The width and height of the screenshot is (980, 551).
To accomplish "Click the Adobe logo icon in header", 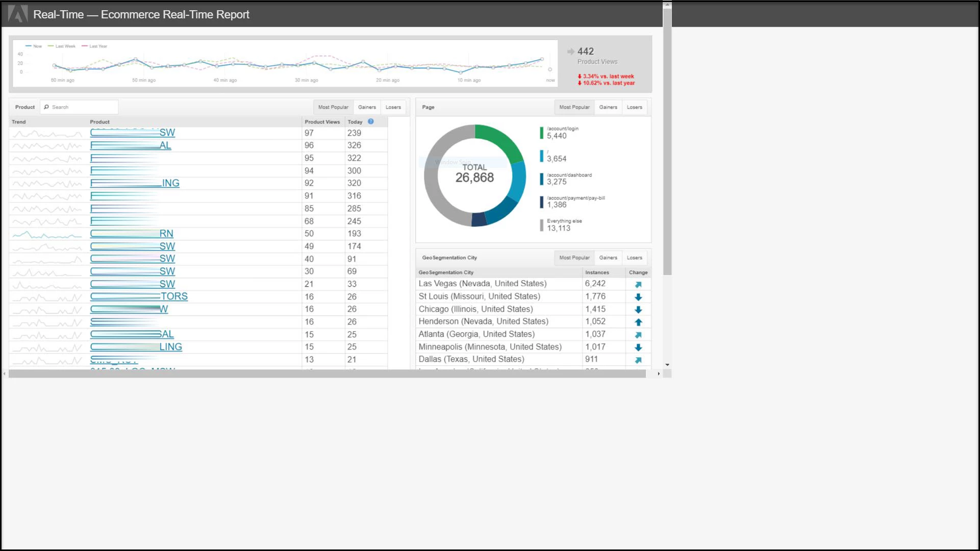I will click(18, 14).
